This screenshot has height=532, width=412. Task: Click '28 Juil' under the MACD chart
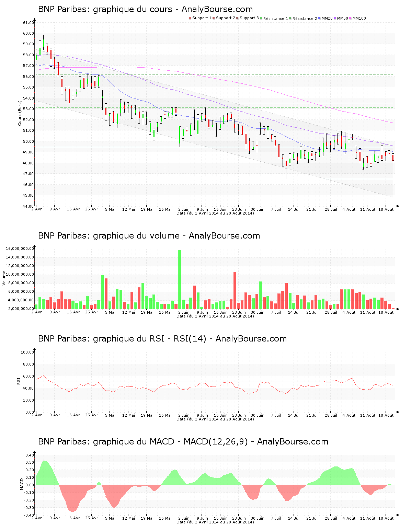(331, 518)
